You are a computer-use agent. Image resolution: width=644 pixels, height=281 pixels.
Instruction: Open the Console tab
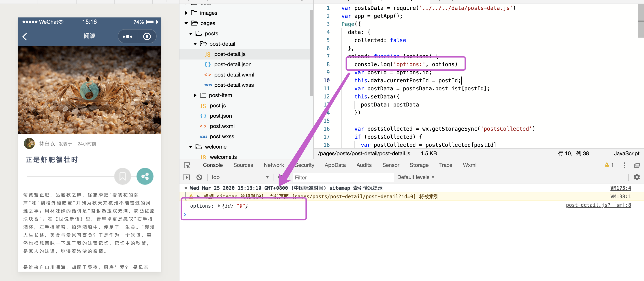(x=213, y=165)
